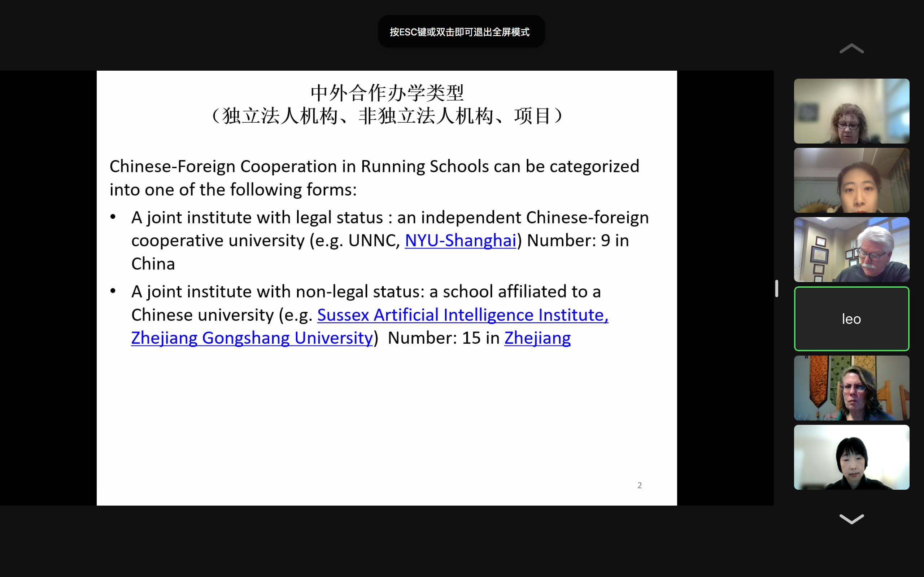Select bottom video tile of short-haired woman
The image size is (924, 577).
(851, 457)
